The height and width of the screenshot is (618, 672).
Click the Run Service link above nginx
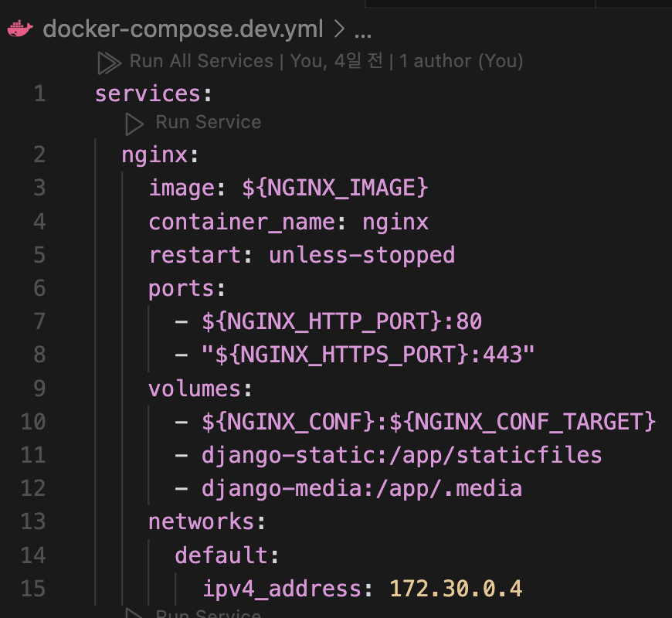click(x=209, y=122)
